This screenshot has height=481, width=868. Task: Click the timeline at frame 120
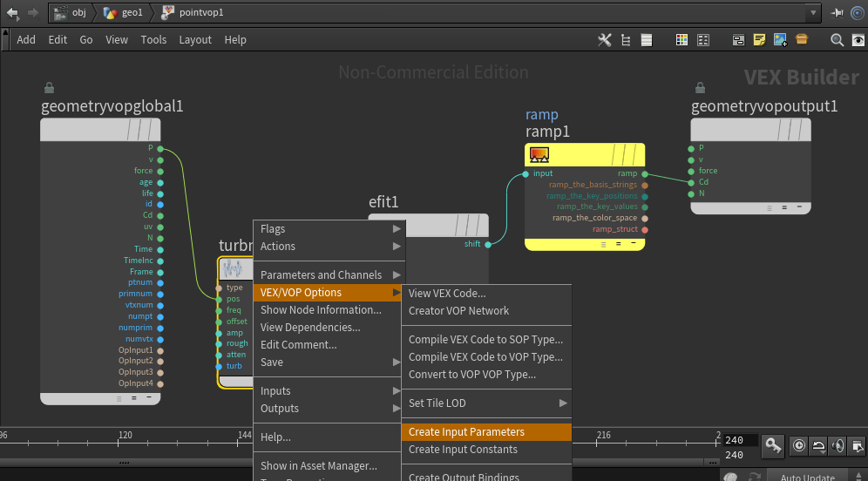point(118,443)
